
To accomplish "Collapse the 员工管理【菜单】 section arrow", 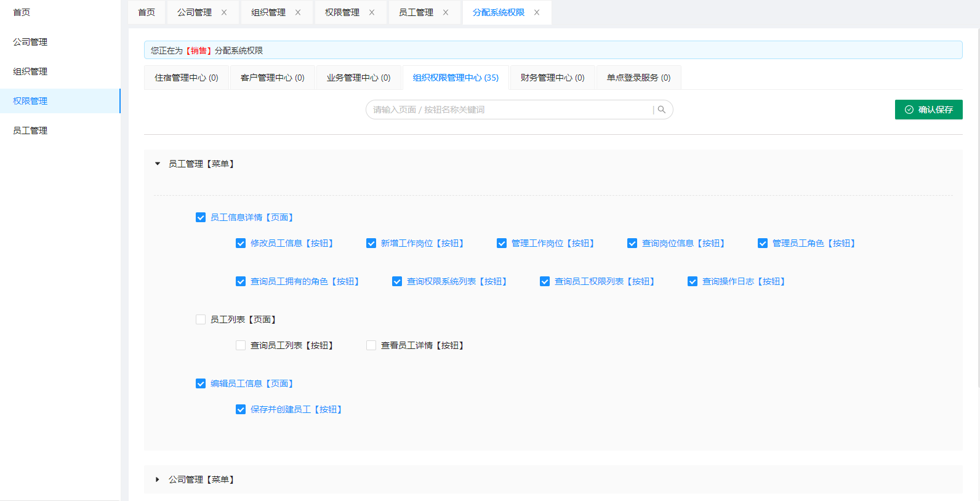I will point(158,164).
